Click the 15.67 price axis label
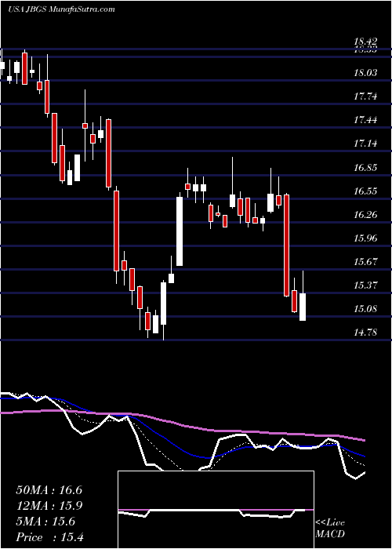 pyautogui.click(x=366, y=261)
